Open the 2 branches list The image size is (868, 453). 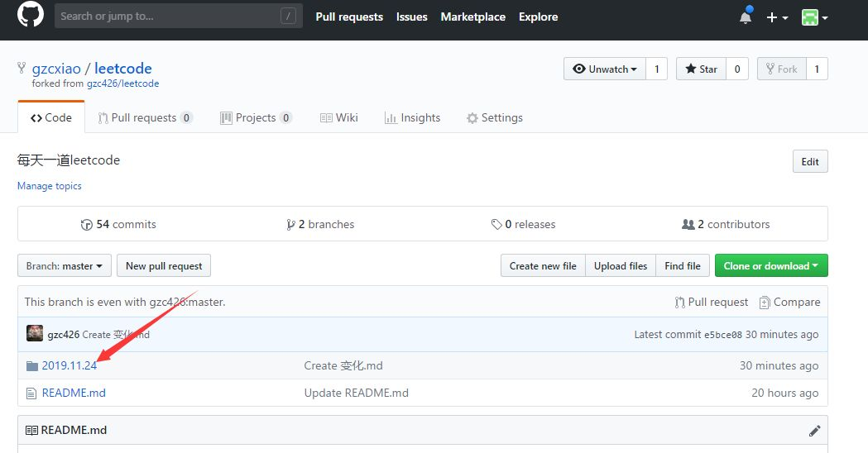pyautogui.click(x=319, y=225)
